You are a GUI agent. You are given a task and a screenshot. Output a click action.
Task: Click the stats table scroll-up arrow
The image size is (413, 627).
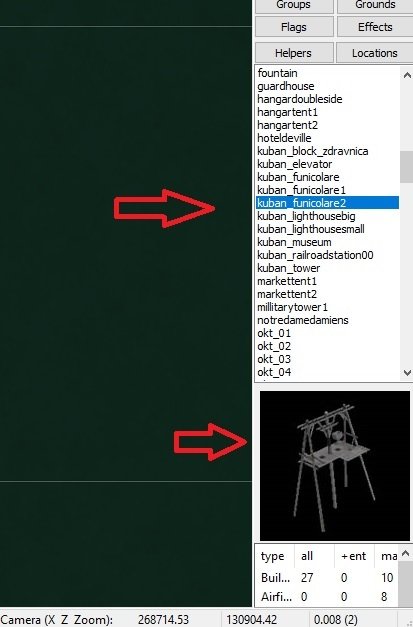405,553
